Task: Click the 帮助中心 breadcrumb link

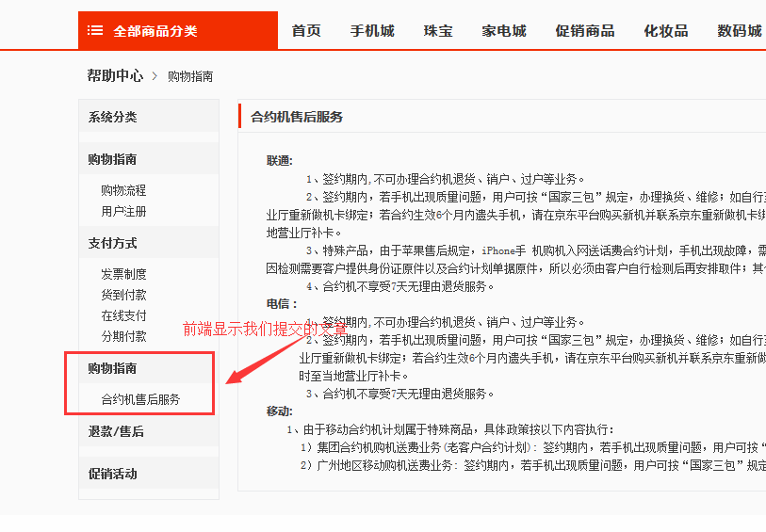Action: (x=115, y=75)
